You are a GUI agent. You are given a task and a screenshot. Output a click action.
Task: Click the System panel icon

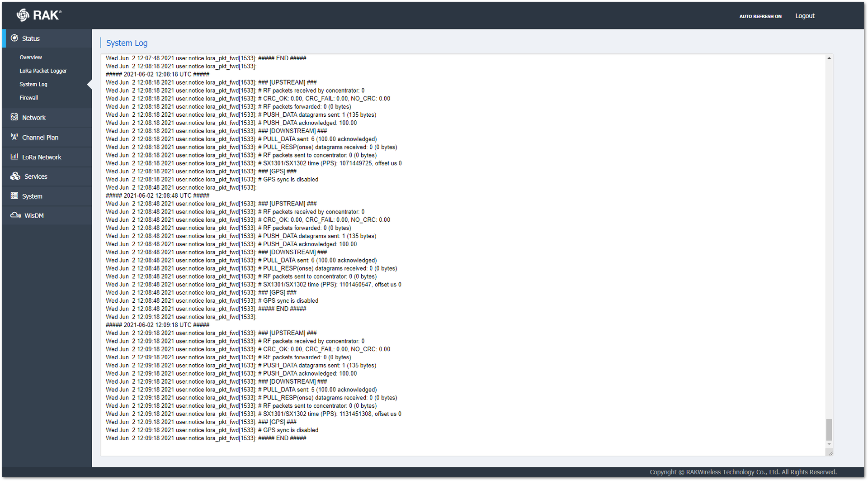(x=14, y=196)
